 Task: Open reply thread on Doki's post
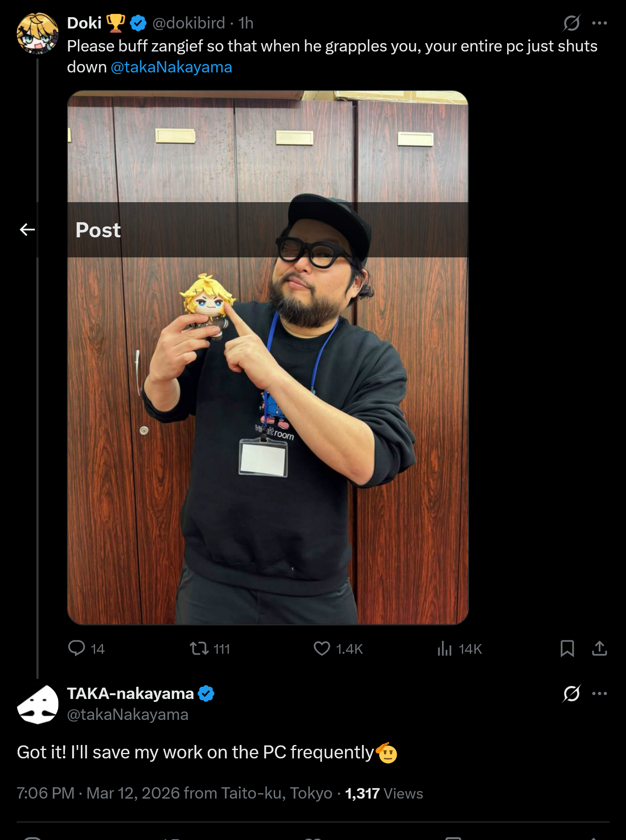click(86, 648)
